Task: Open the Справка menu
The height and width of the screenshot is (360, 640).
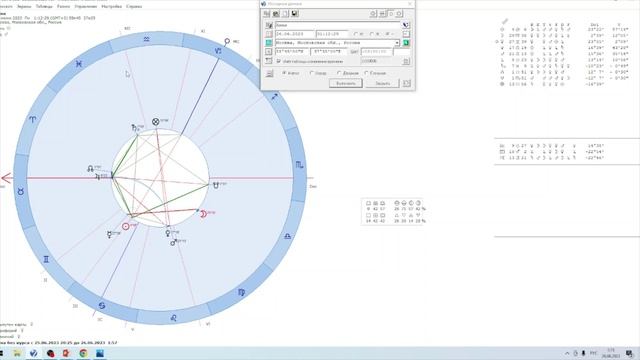Action: pyautogui.click(x=134, y=7)
